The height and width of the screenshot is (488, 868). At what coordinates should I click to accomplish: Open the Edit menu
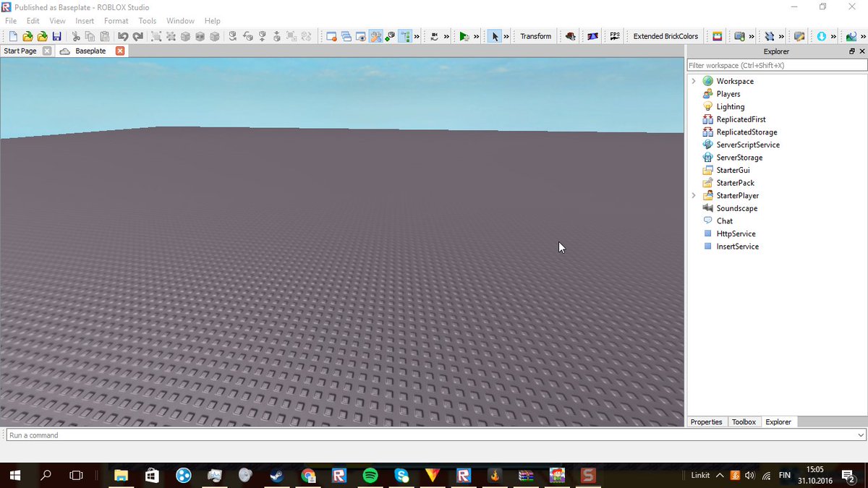[x=33, y=21]
